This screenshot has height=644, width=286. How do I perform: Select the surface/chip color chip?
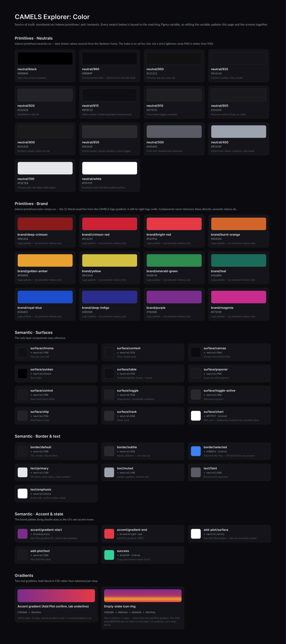click(x=23, y=416)
